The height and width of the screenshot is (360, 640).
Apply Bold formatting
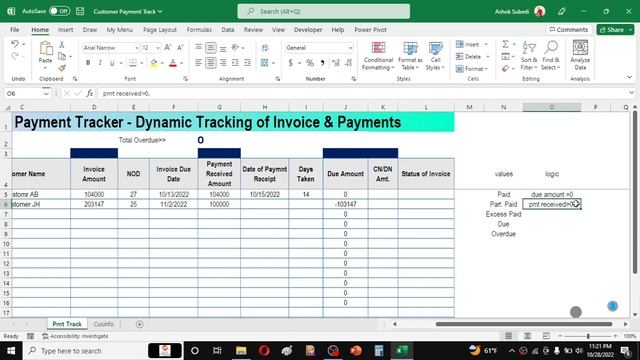click(x=88, y=63)
